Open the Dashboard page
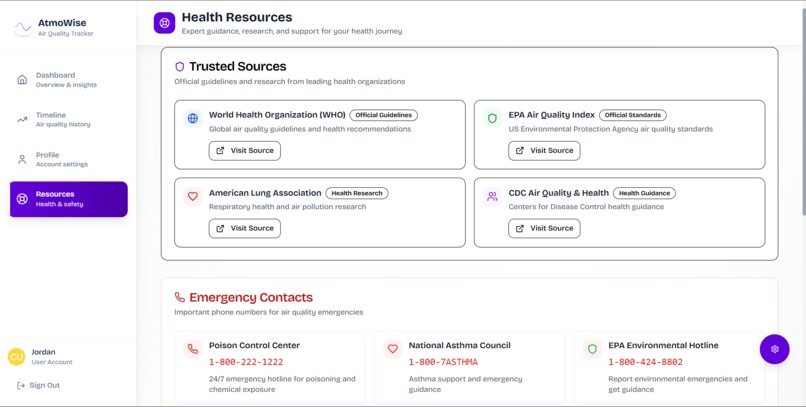806x407 pixels. click(x=69, y=80)
